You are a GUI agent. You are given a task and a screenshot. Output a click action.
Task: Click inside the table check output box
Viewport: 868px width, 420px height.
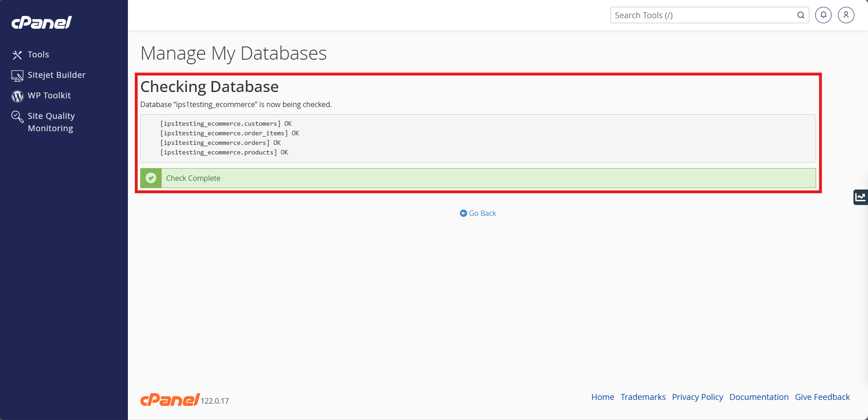pos(478,138)
